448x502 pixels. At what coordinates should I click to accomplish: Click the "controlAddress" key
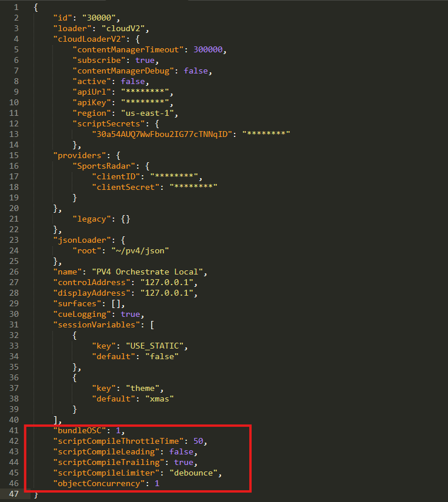(92, 283)
